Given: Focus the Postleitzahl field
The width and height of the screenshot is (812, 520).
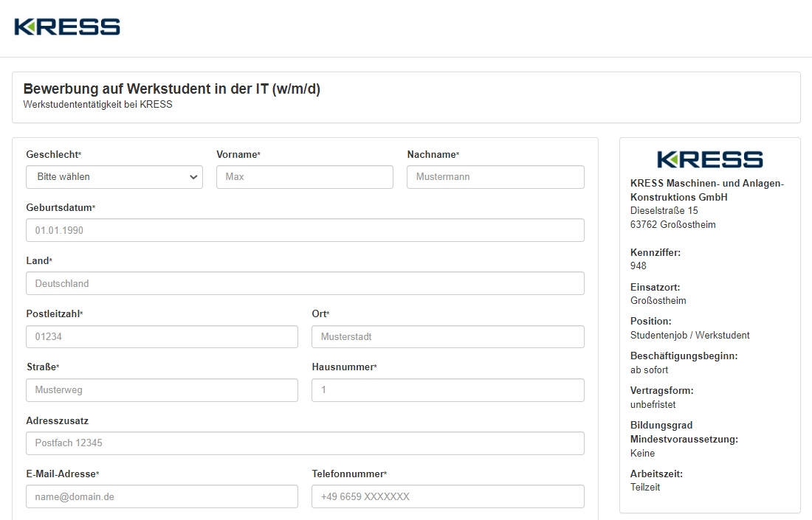Looking at the screenshot, I should click(x=162, y=336).
